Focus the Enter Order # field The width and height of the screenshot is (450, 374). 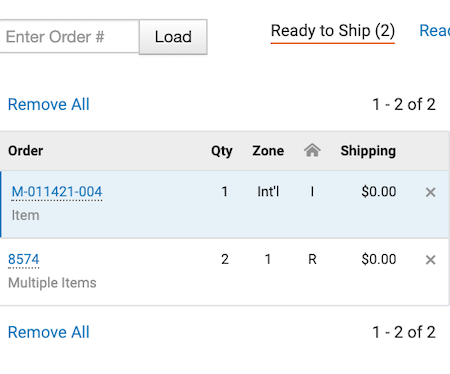click(x=69, y=36)
